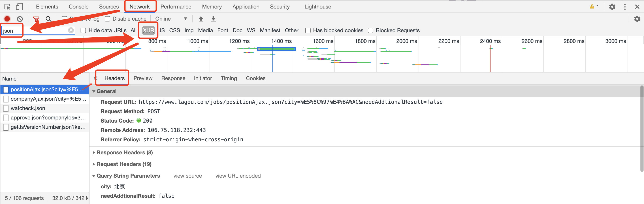Filter requests by WS type

click(x=251, y=30)
